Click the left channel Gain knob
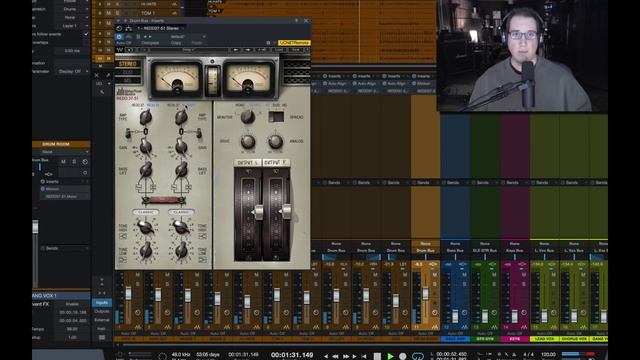This screenshot has height=360, width=640. point(146,146)
